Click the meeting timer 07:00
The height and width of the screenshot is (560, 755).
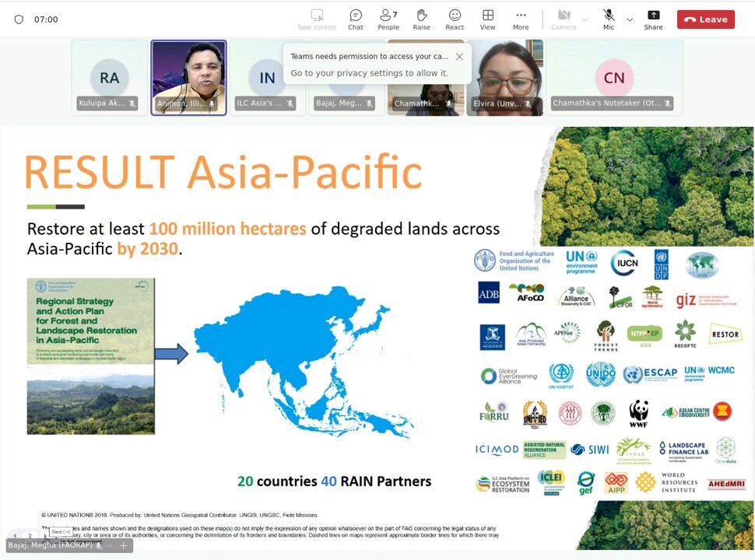tap(46, 19)
